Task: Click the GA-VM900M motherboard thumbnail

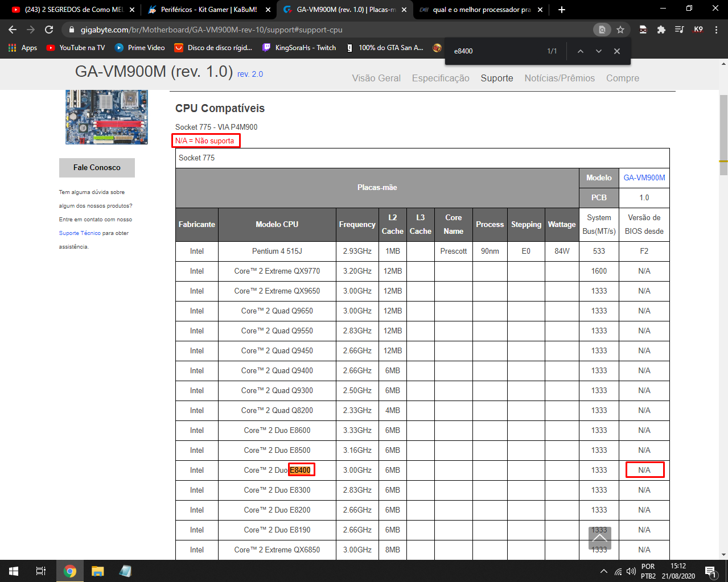Action: point(106,117)
